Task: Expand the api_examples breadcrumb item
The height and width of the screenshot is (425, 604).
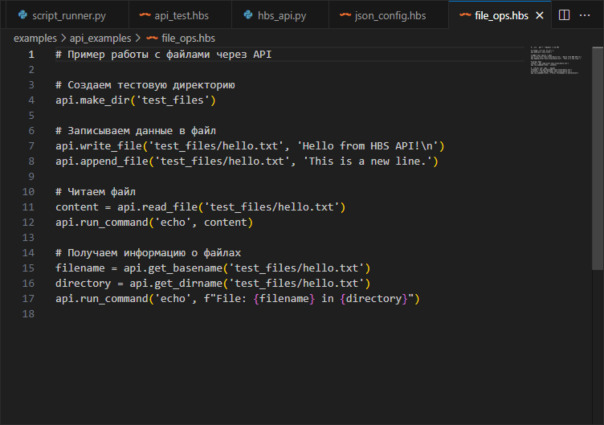Action: point(101,37)
